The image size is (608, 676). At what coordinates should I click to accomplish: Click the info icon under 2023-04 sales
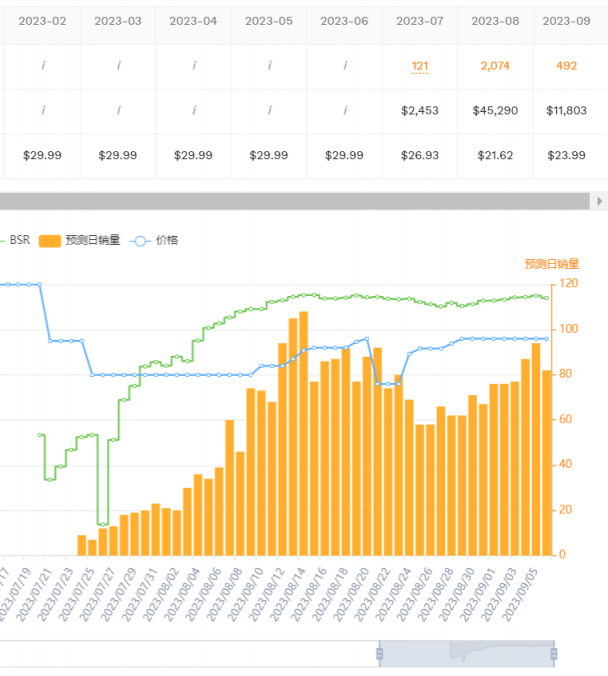click(x=194, y=66)
